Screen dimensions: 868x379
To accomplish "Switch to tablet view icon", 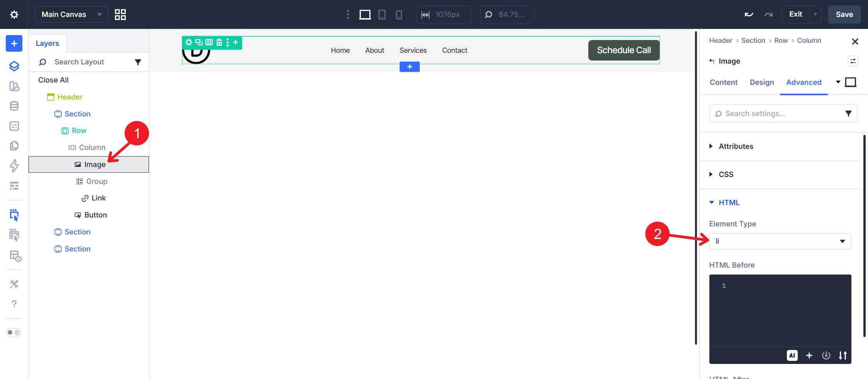I will [x=382, y=15].
